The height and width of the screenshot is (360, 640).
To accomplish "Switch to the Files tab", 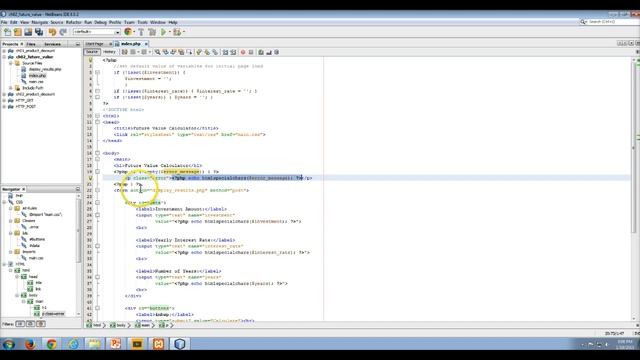I will [x=31, y=44].
